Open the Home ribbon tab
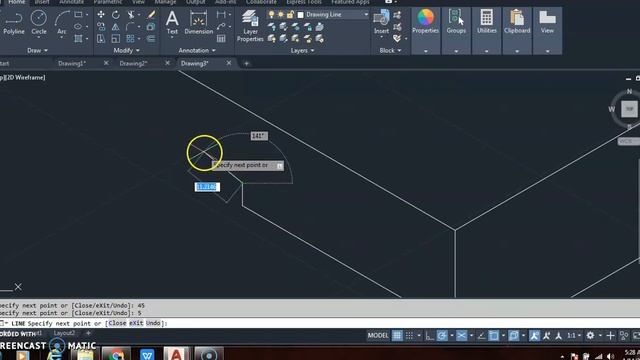Screen dimensions: 640x360 coord(17,2)
